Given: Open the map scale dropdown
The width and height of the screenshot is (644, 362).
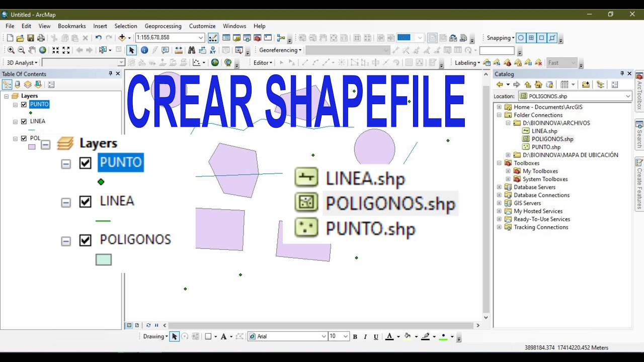Looking at the screenshot, I should (201, 38).
